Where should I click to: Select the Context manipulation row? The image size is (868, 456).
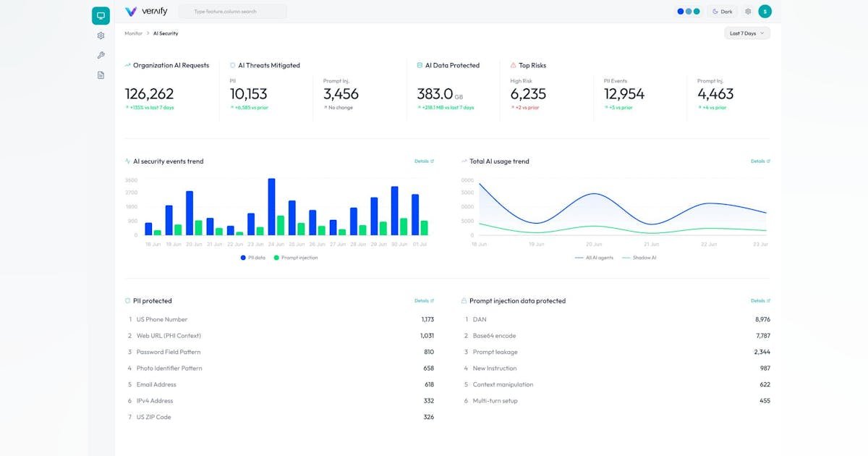[616, 384]
